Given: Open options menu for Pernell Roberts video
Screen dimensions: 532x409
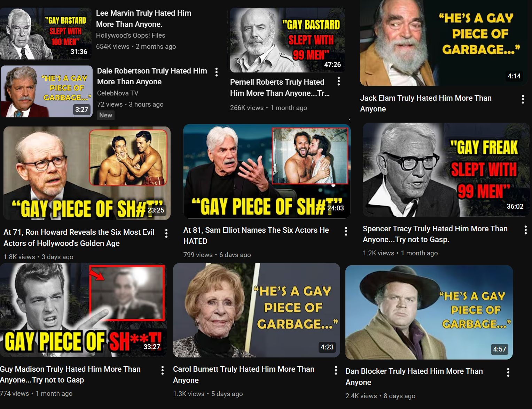Looking at the screenshot, I should [338, 82].
